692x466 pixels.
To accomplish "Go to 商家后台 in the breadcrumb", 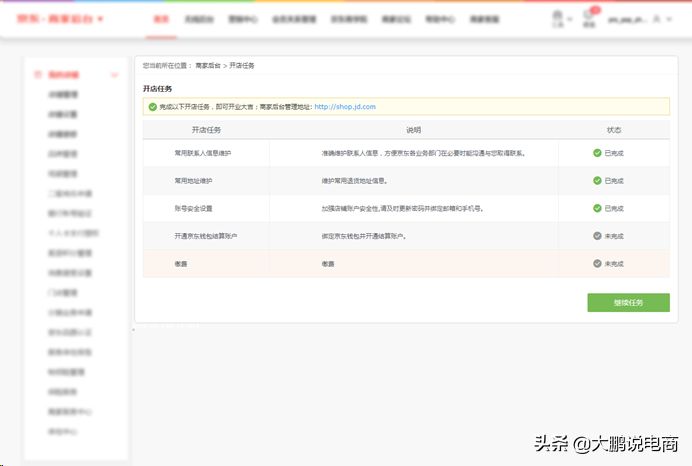I will coord(208,66).
